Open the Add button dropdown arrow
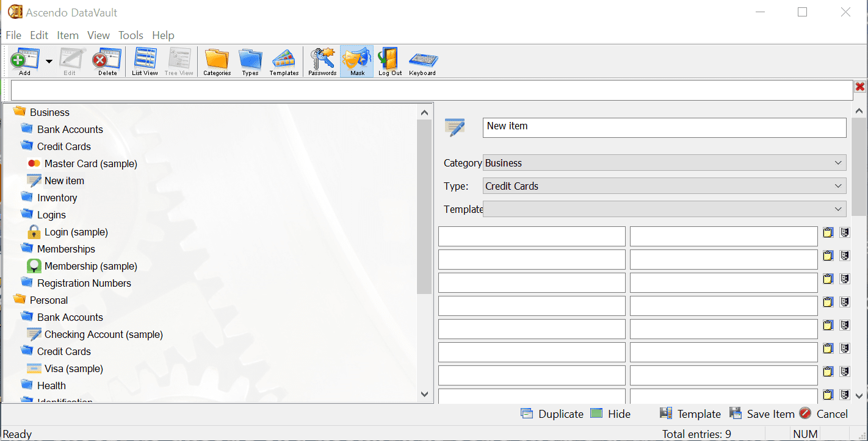Image resolution: width=868 pixels, height=441 pixels. click(x=49, y=62)
